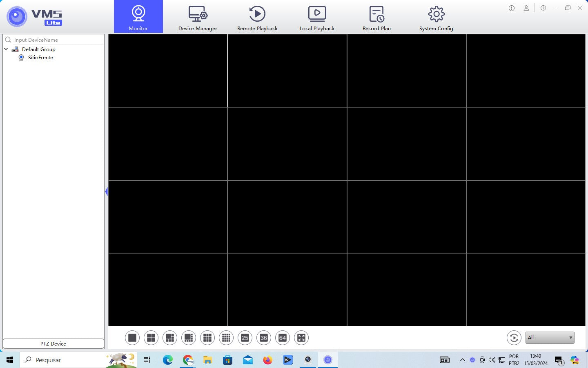Image resolution: width=588 pixels, height=368 pixels.
Task: Click the PTZ Device button
Action: point(53,343)
